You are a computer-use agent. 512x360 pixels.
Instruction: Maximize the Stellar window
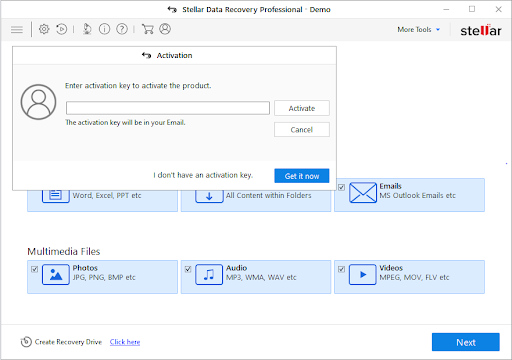point(472,9)
